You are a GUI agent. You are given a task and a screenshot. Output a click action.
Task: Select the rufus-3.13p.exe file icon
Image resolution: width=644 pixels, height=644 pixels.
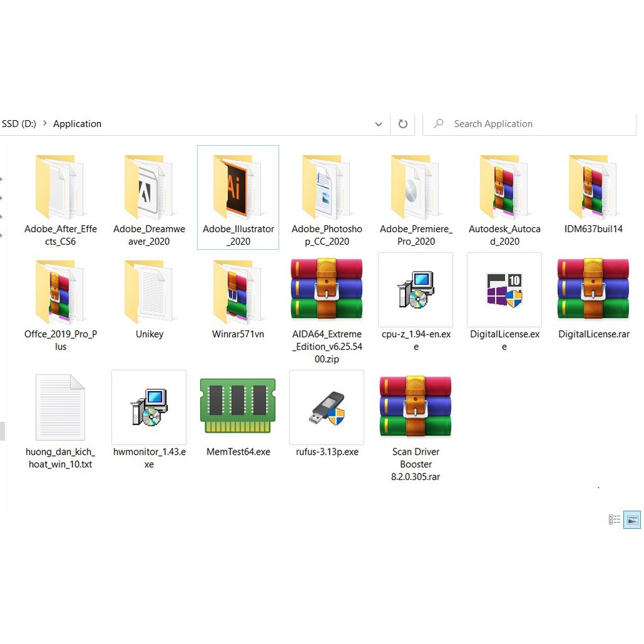tap(326, 408)
